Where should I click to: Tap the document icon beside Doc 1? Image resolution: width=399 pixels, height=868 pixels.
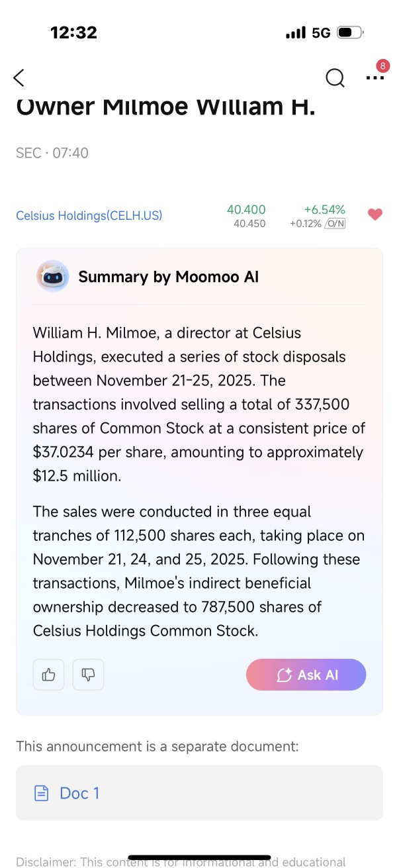click(42, 793)
